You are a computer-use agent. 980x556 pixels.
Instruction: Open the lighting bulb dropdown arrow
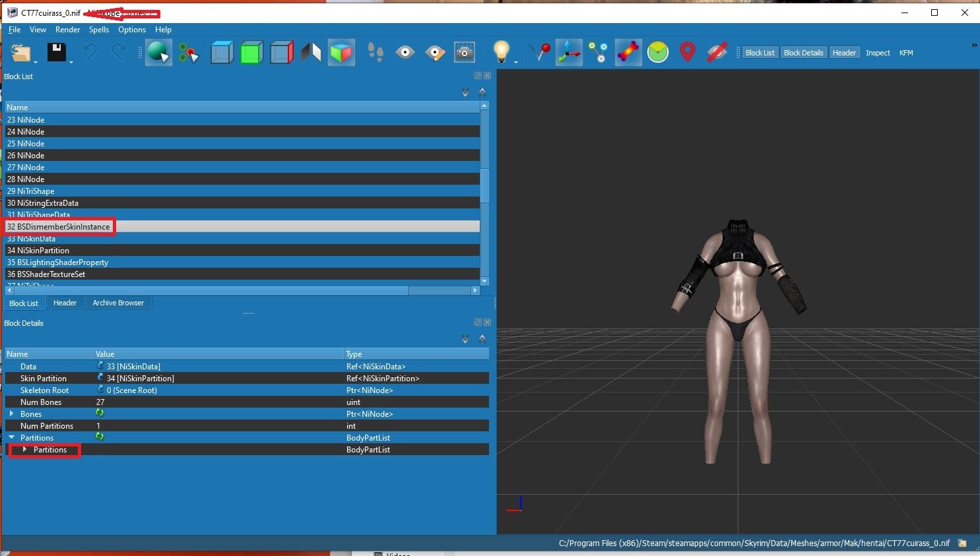516,62
